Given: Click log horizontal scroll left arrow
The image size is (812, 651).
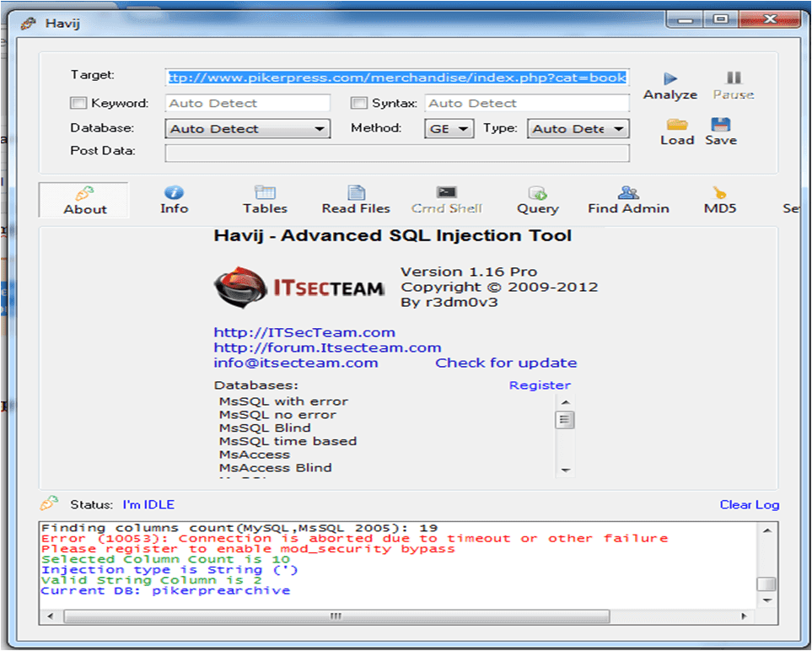Looking at the screenshot, I should 51,616.
